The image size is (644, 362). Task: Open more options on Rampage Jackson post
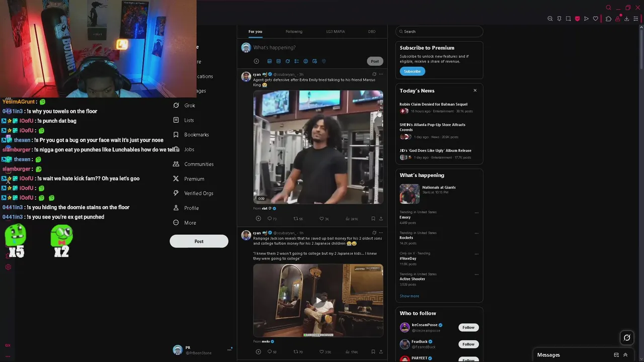coord(381,233)
